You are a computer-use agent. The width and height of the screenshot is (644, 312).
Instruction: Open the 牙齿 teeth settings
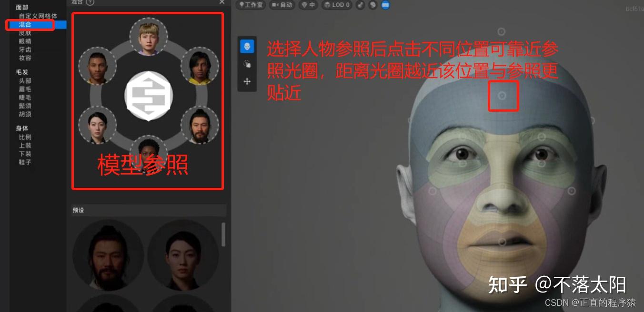pos(25,49)
